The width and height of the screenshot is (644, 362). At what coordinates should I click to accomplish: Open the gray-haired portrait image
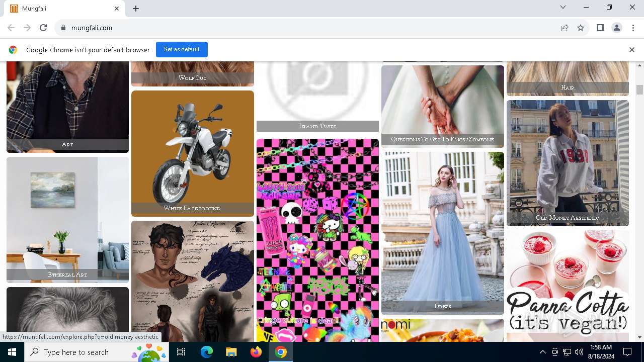coord(67,314)
